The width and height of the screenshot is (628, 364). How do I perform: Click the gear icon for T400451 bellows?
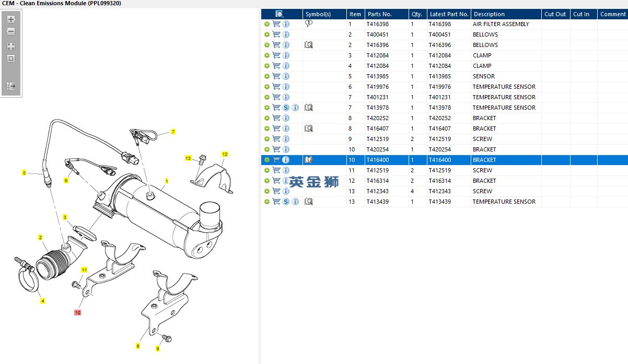267,34
